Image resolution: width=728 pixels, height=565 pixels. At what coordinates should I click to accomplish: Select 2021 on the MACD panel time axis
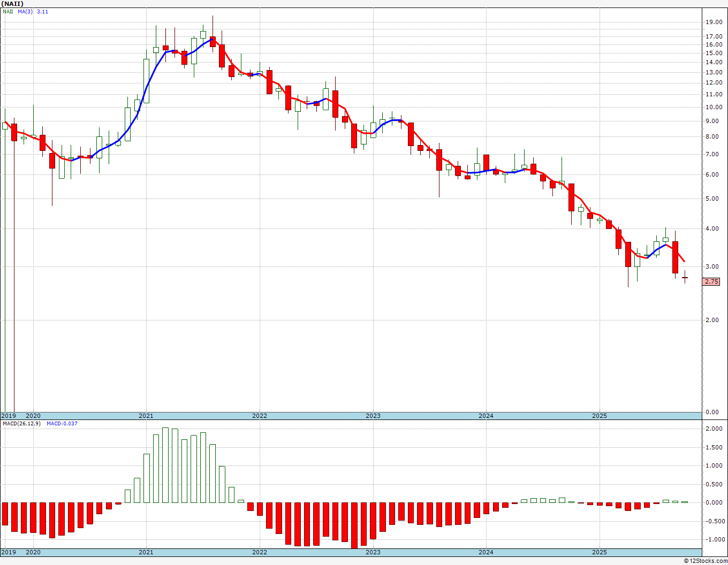146,552
